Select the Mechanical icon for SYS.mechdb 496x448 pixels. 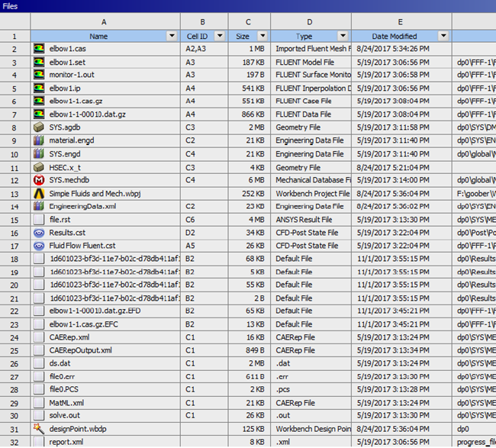(39, 180)
